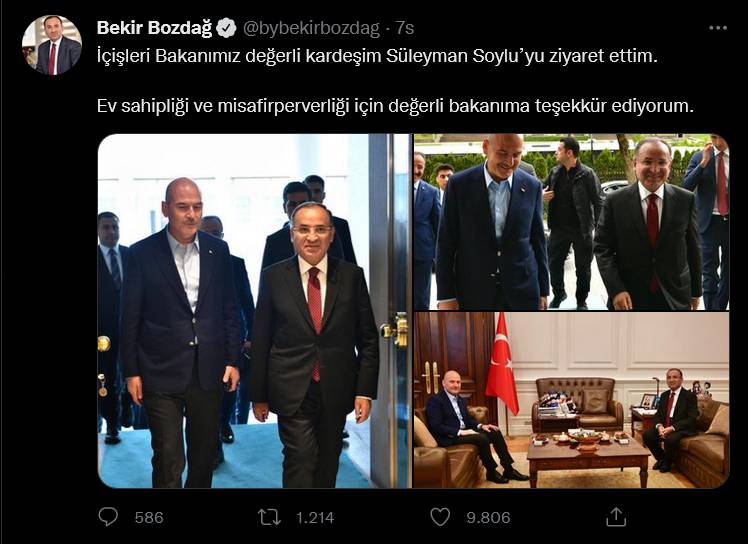
Task: Open the bottom-right office seating photo
Action: click(x=571, y=400)
